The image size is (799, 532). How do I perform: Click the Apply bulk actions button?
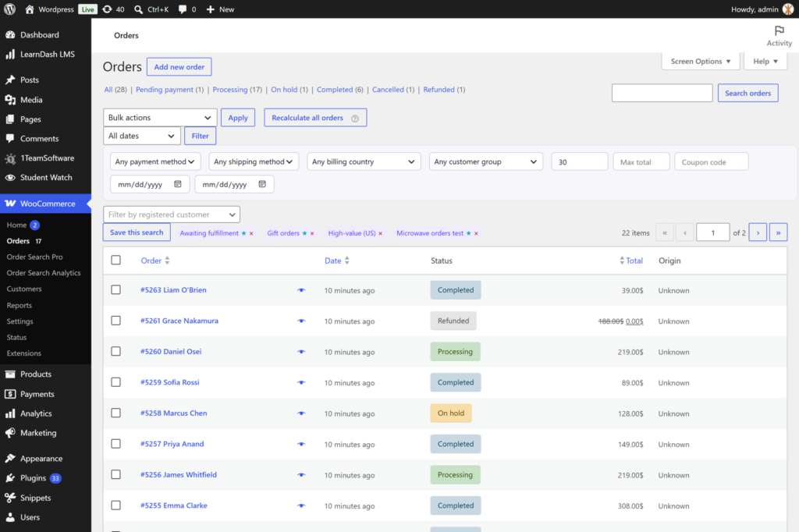238,118
